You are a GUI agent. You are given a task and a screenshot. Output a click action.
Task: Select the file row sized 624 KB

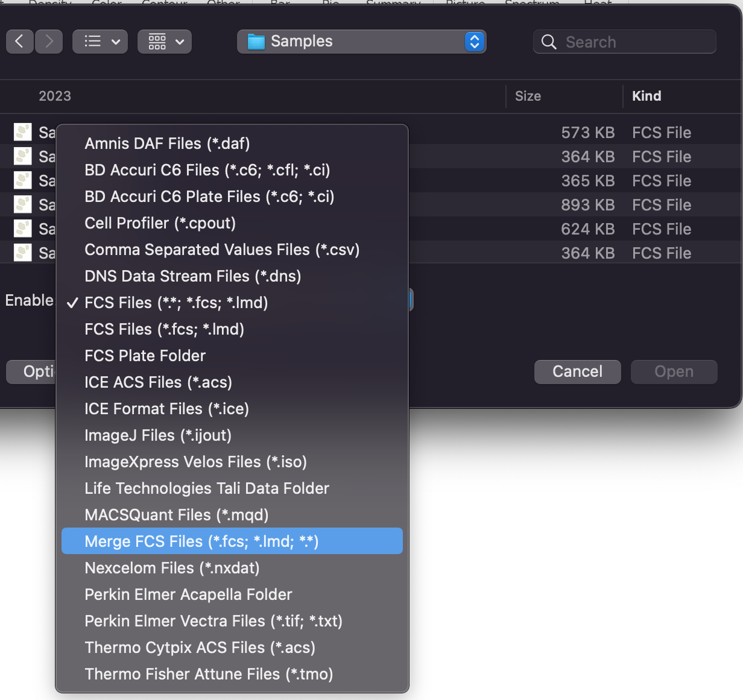(x=371, y=229)
